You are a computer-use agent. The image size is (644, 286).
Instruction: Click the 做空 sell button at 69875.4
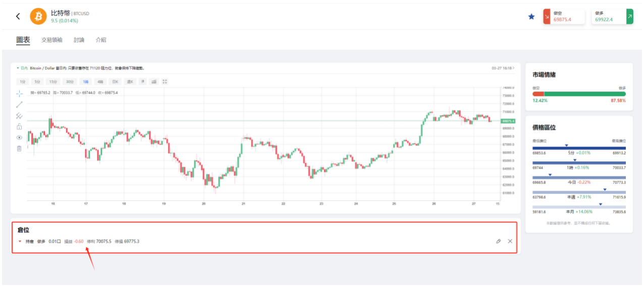[x=564, y=17]
